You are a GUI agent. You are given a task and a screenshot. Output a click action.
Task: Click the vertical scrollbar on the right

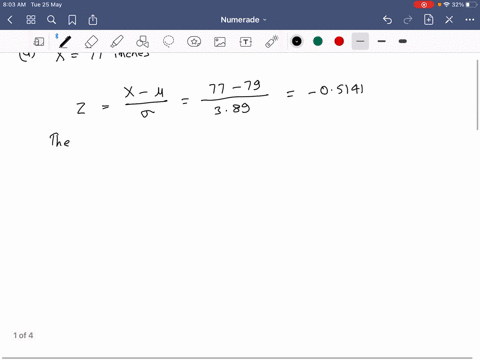coord(478,95)
